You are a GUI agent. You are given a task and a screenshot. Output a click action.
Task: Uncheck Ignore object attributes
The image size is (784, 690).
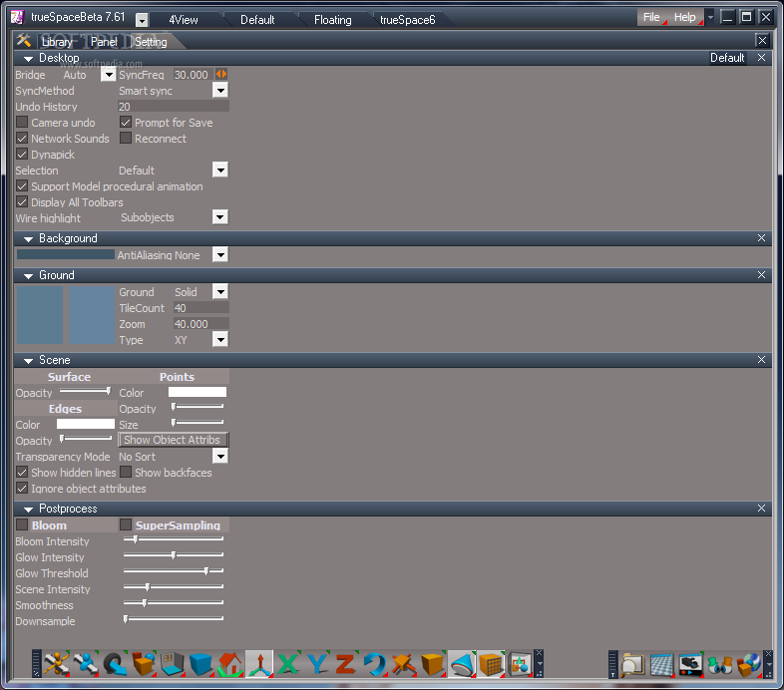pos(22,488)
